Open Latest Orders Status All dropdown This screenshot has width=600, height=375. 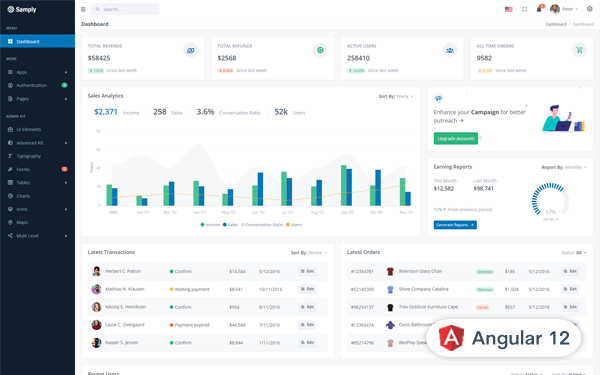pyautogui.click(x=574, y=253)
